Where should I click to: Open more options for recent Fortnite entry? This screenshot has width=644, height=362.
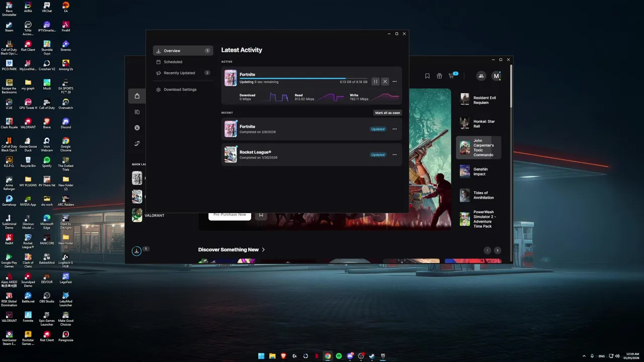394,129
